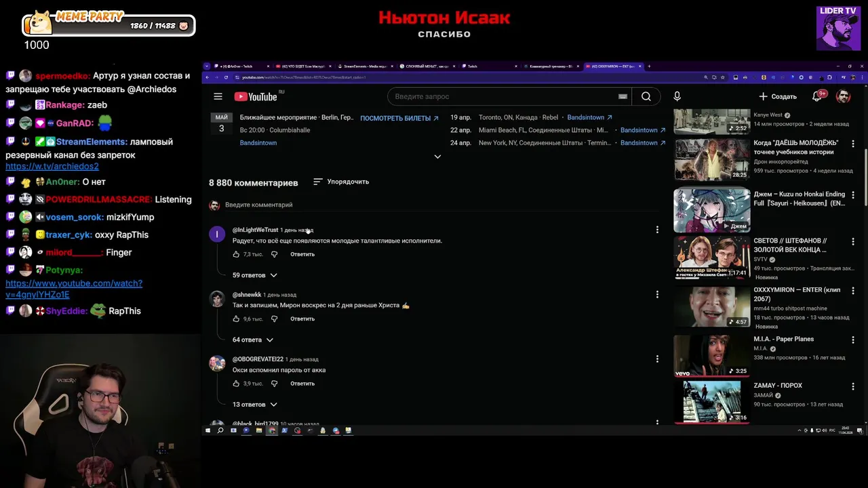Open Bandsintown link for Miami Beach show
Screen dimensions: 868x488
coord(643,130)
